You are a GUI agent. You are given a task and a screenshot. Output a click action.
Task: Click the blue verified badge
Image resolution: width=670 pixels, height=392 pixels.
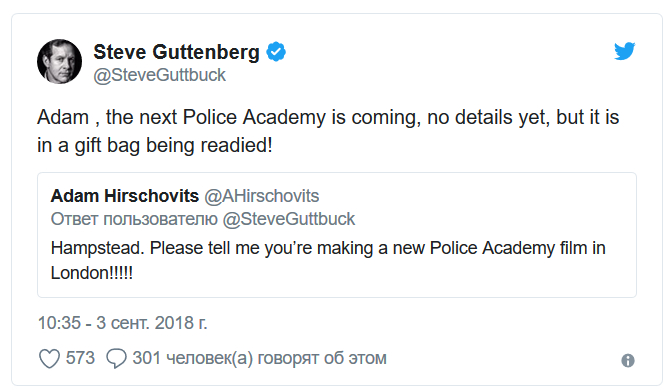pos(276,52)
